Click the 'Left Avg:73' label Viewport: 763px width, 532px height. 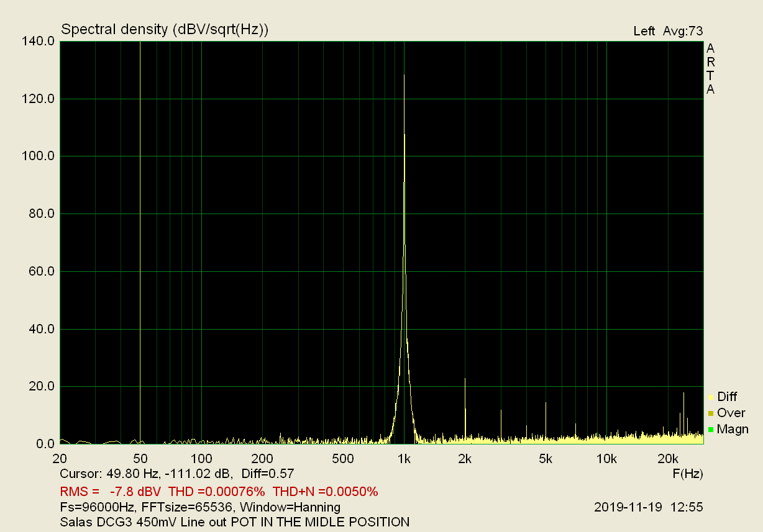point(668,31)
